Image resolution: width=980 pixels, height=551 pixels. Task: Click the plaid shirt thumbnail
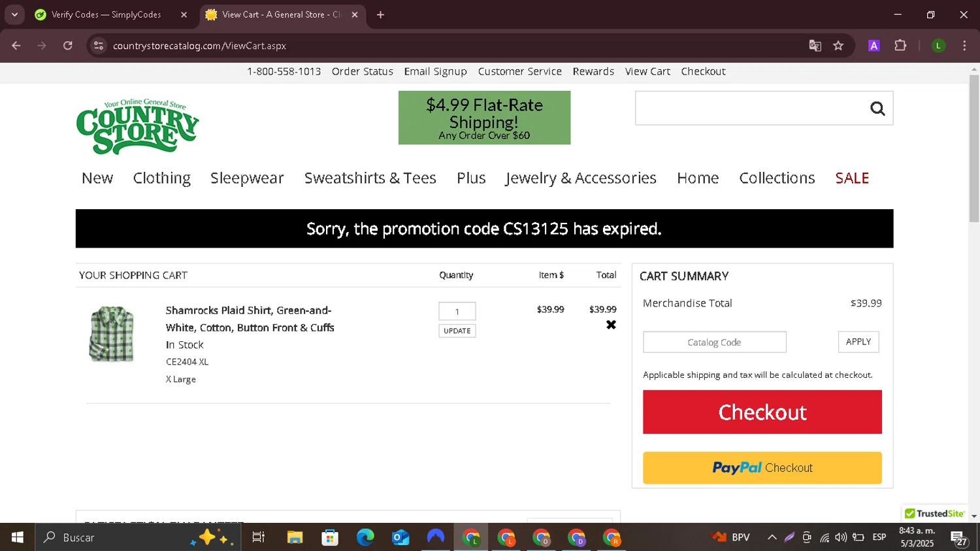[112, 334]
